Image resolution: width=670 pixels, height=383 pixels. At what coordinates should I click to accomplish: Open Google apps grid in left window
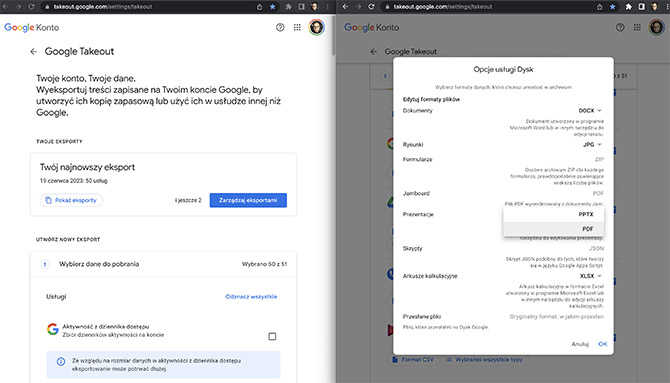tap(297, 27)
